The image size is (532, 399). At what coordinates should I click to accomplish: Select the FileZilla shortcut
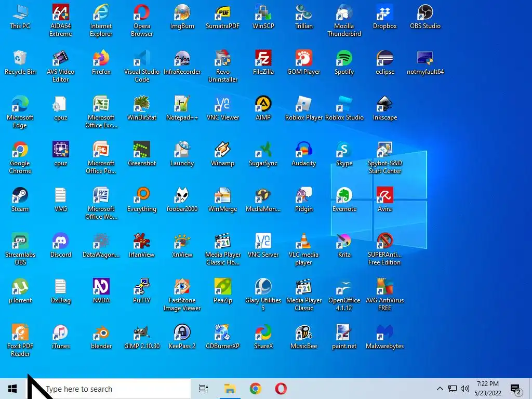pyautogui.click(x=263, y=63)
